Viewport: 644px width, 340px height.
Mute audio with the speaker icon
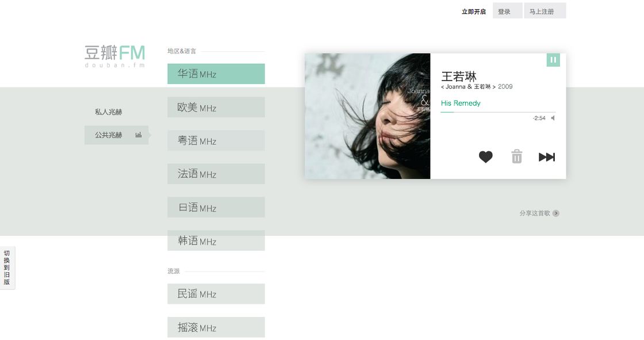point(553,118)
